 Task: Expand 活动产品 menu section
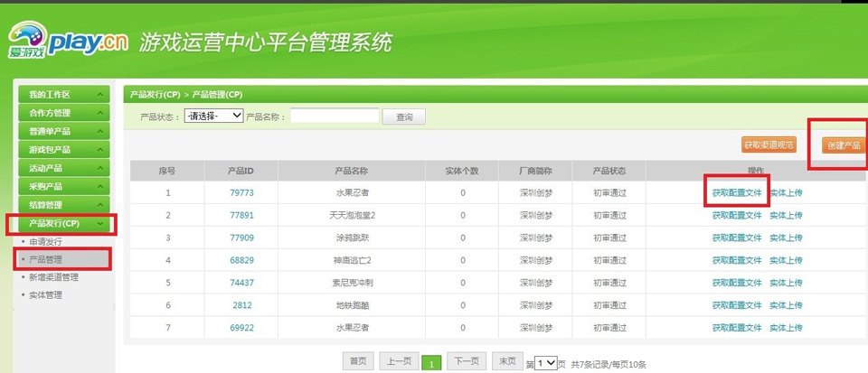click(63, 168)
